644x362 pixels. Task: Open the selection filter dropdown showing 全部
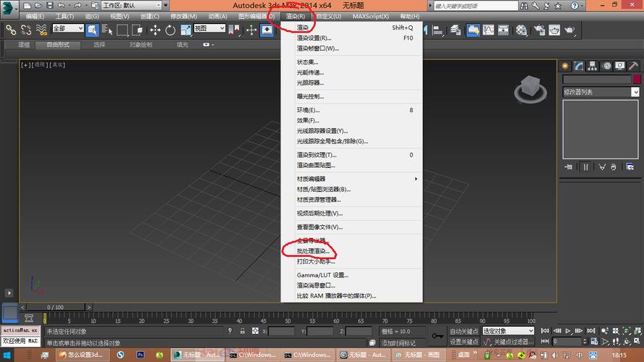pos(67,29)
